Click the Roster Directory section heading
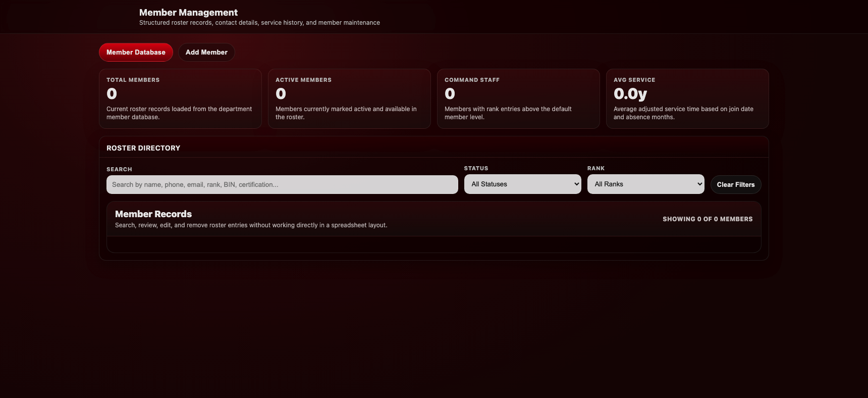868x398 pixels. tap(143, 148)
